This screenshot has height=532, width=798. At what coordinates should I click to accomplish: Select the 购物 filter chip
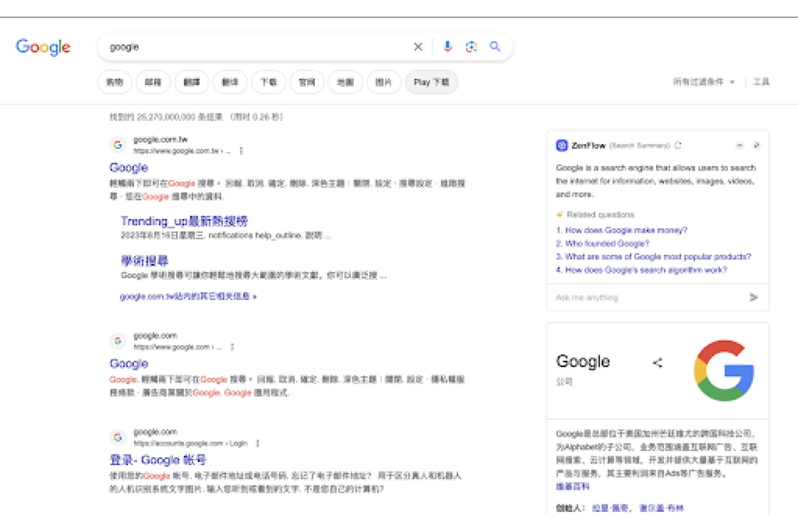[x=114, y=82]
